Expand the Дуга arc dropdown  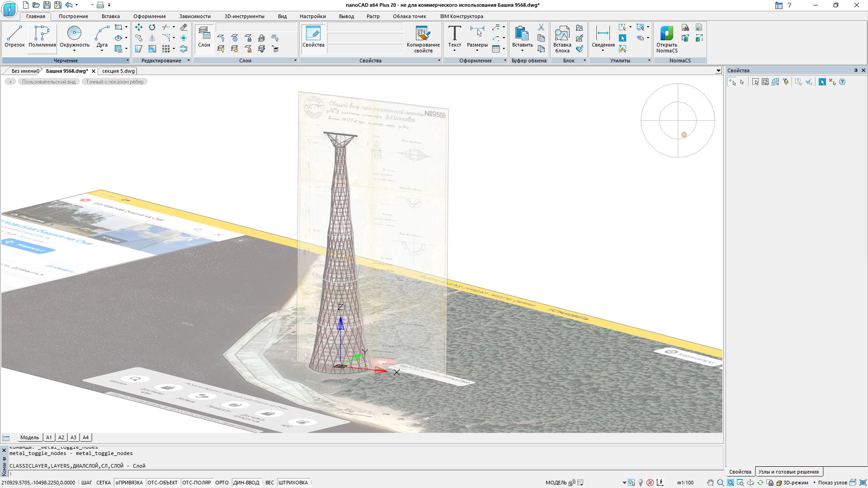point(102,50)
